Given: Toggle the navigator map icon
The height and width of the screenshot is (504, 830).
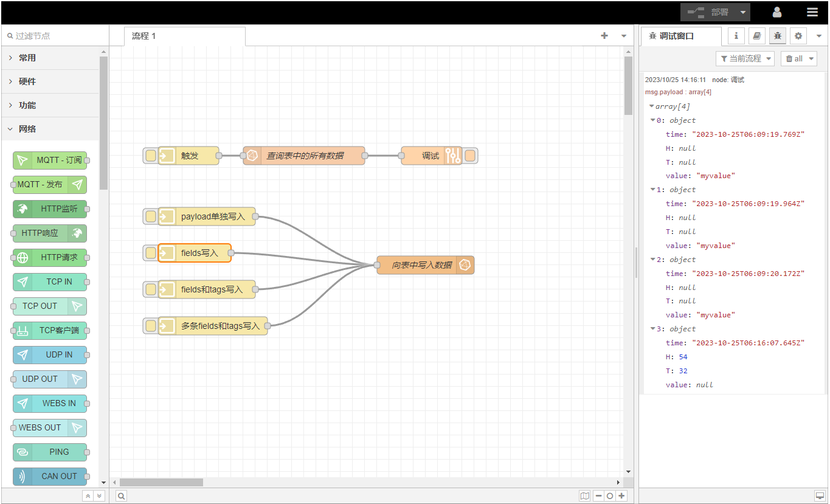Looking at the screenshot, I should (x=585, y=496).
